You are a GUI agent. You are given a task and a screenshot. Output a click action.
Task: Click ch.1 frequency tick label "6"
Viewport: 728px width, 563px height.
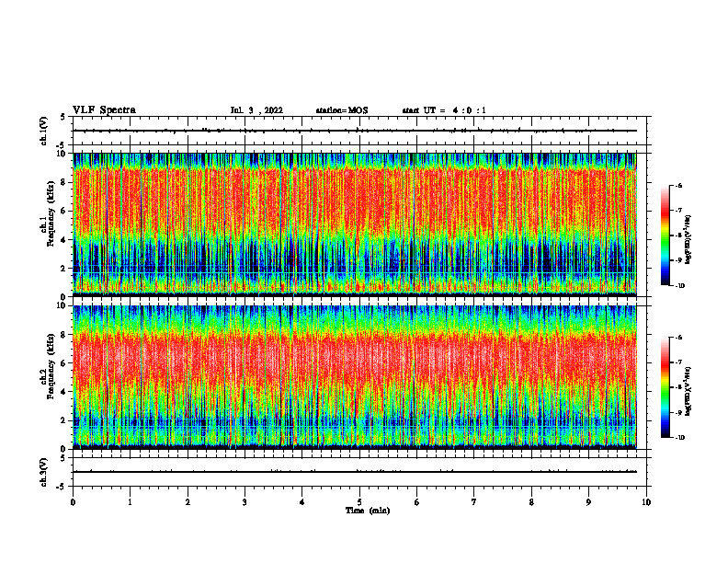pos(64,211)
